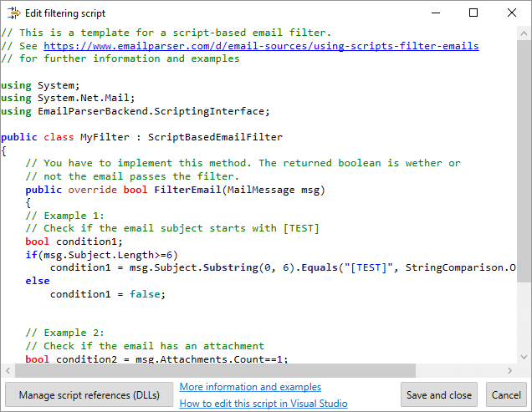The width and height of the screenshot is (532, 412).
Task: Click the horizontal scrollbar right arrow
Action: tap(510, 370)
